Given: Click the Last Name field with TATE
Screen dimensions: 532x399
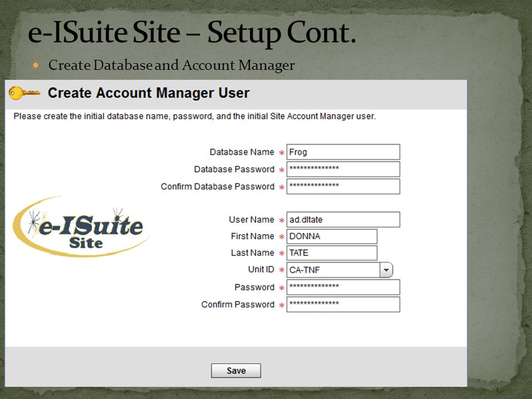Looking at the screenshot, I should (x=332, y=253).
